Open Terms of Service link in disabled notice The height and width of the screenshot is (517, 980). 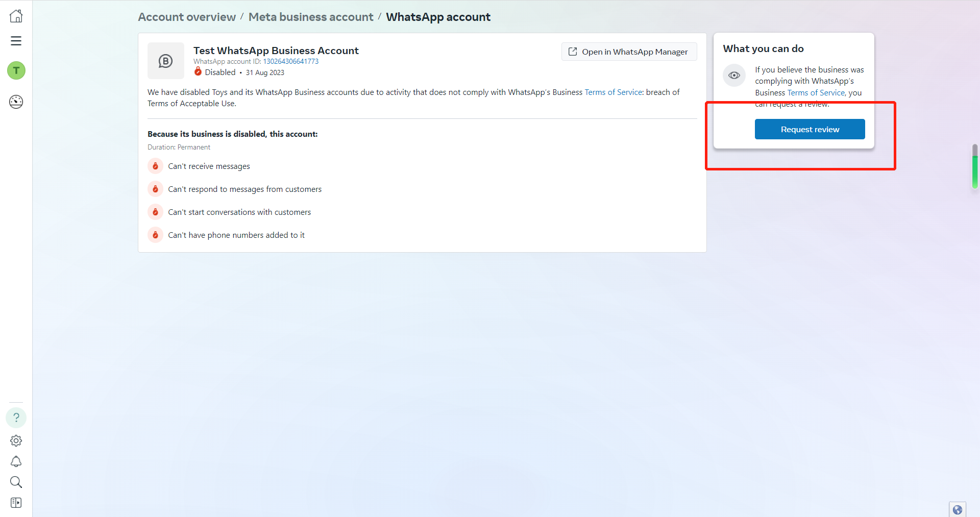pyautogui.click(x=614, y=92)
